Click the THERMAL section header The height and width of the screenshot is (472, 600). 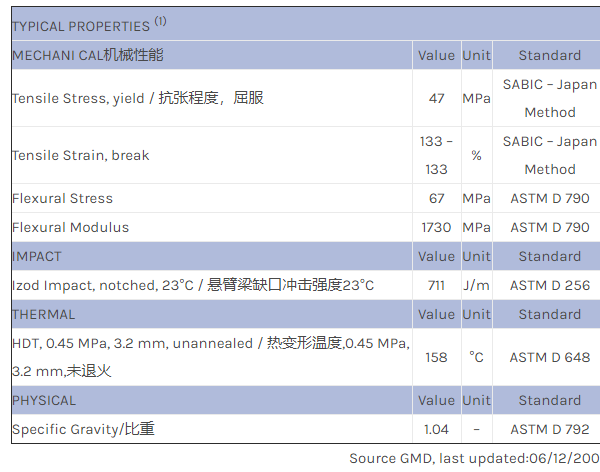(x=43, y=314)
